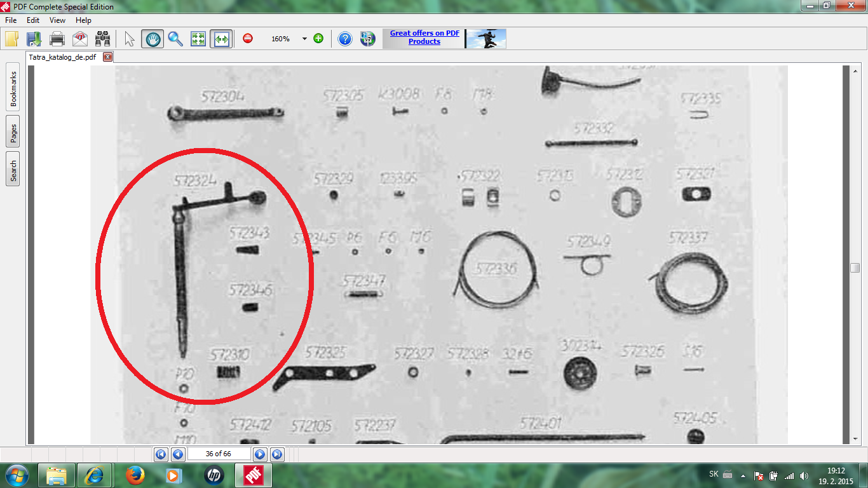Open the zoom percentage dropdown arrow
Screen dimensions: 868x488
click(304, 39)
